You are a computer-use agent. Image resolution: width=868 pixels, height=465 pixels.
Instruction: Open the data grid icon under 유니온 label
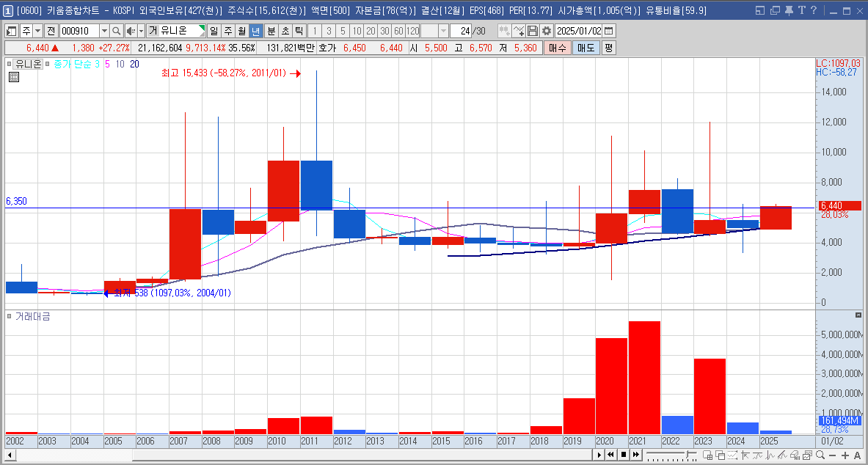(14, 77)
